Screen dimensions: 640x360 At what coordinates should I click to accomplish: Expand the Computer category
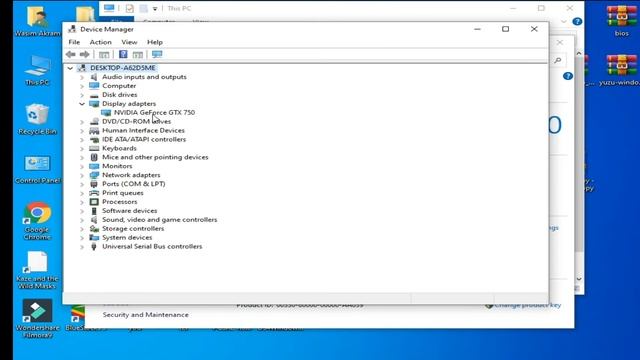click(x=82, y=86)
